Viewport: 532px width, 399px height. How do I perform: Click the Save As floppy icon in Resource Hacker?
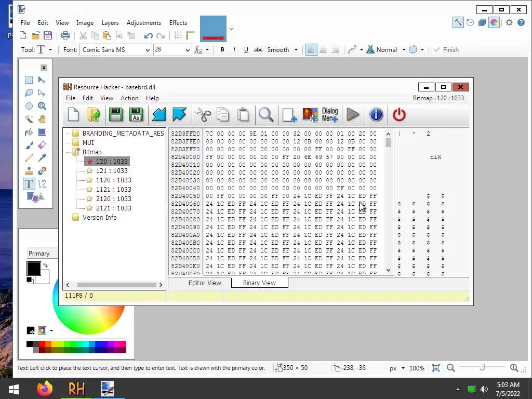tap(136, 115)
